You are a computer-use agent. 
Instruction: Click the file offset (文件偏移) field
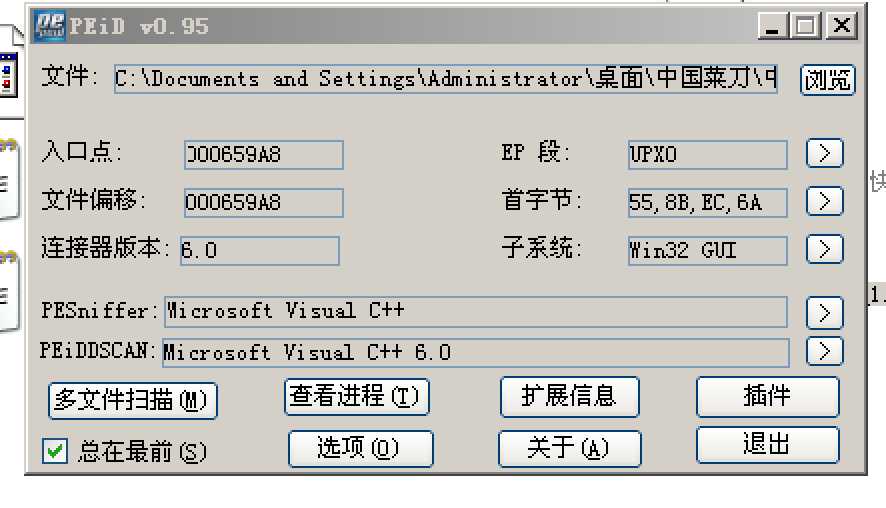click(x=264, y=202)
